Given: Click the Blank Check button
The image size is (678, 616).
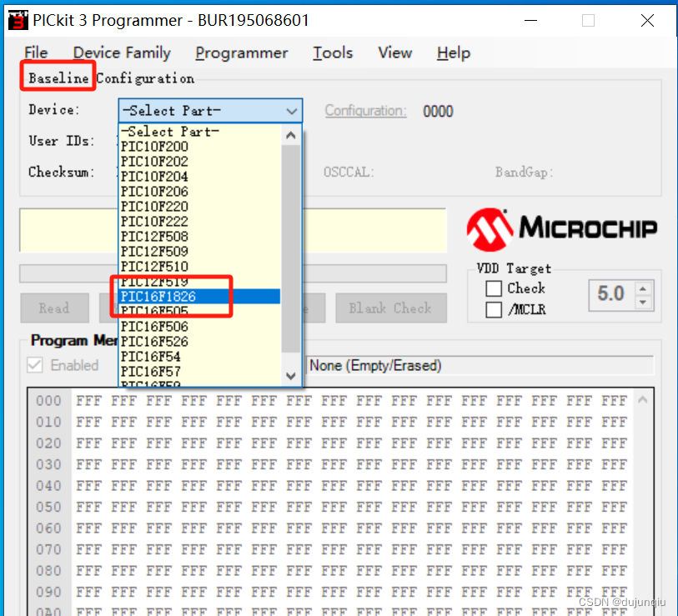Looking at the screenshot, I should [391, 308].
